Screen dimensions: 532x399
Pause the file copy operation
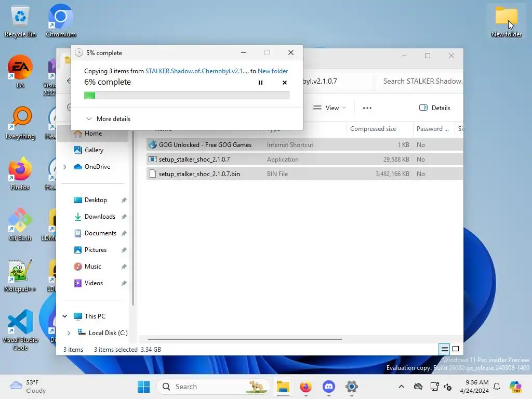coord(261,83)
